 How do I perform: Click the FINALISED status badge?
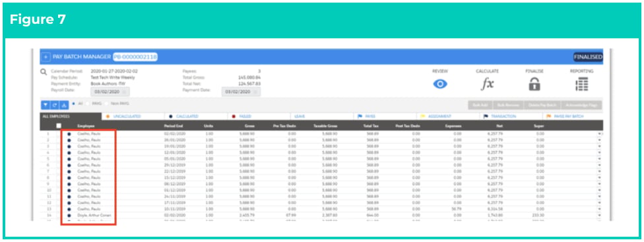point(588,57)
